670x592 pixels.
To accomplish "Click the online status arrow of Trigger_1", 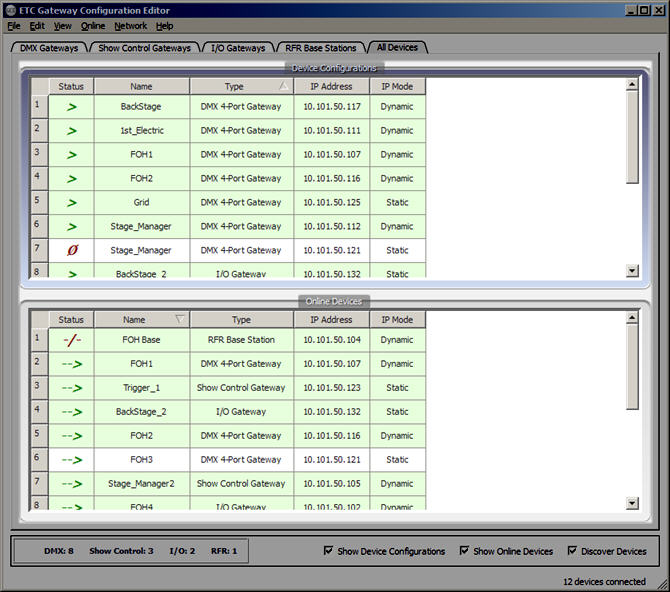I will pos(71,388).
